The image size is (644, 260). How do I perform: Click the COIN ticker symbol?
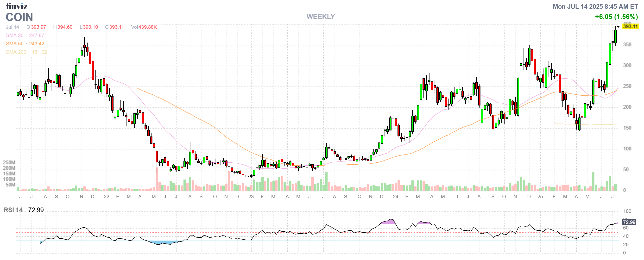tap(19, 17)
